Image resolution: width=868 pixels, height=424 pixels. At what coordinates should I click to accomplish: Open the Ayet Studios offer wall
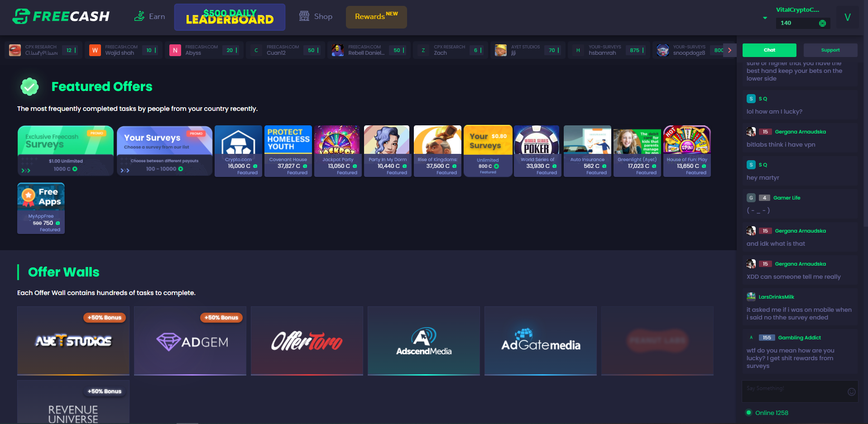[73, 341]
